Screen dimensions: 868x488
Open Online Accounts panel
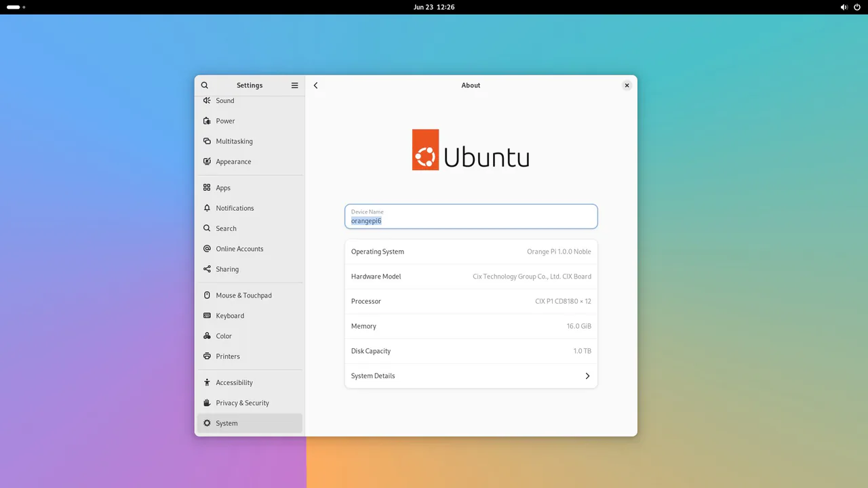pos(250,249)
